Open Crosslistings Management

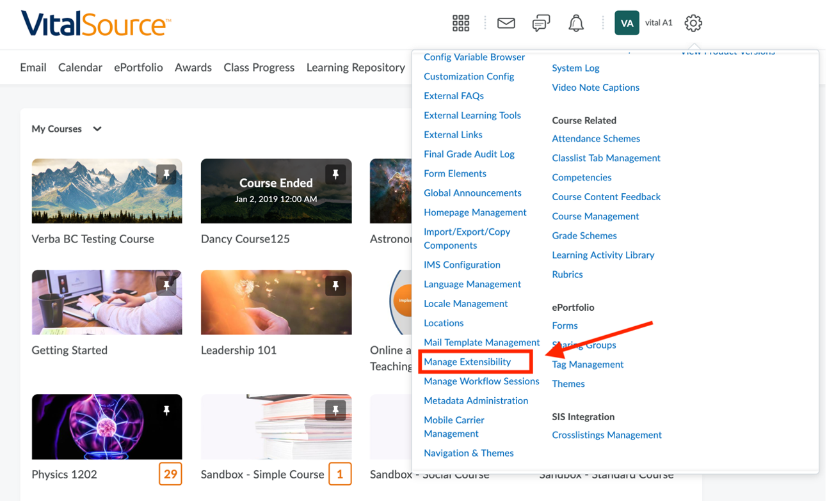[x=607, y=436]
